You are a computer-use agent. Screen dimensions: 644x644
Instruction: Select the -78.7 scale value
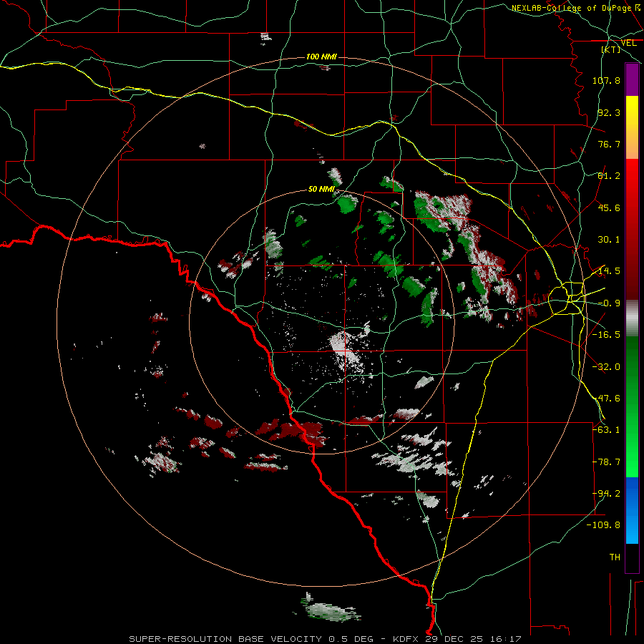606,462
